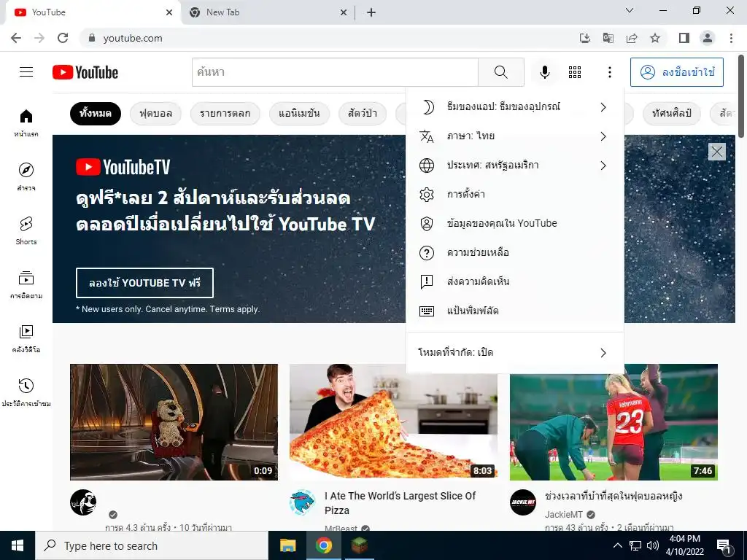Show hidden system tray icons
This screenshot has height=560, width=747.
617,545
